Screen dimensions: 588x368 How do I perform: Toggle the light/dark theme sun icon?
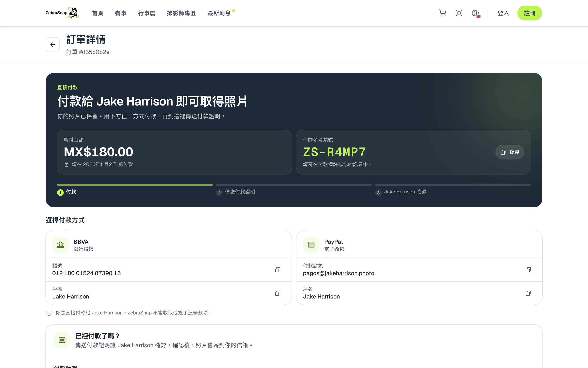click(x=459, y=13)
